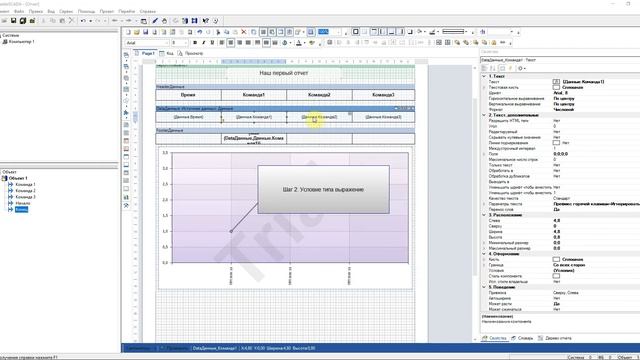Click the chart component in the report
The height and width of the screenshot is (360, 640).
pos(285,218)
